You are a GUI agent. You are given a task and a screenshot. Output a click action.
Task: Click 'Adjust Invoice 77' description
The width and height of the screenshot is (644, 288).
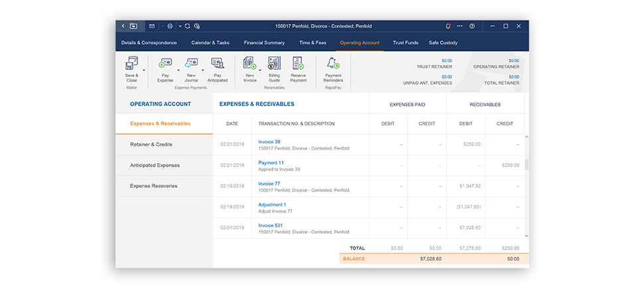pos(275,211)
